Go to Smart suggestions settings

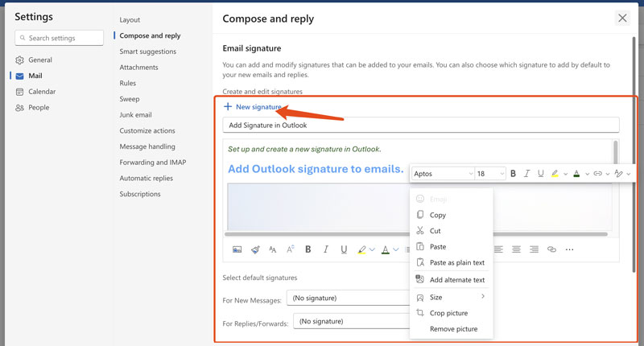click(148, 51)
